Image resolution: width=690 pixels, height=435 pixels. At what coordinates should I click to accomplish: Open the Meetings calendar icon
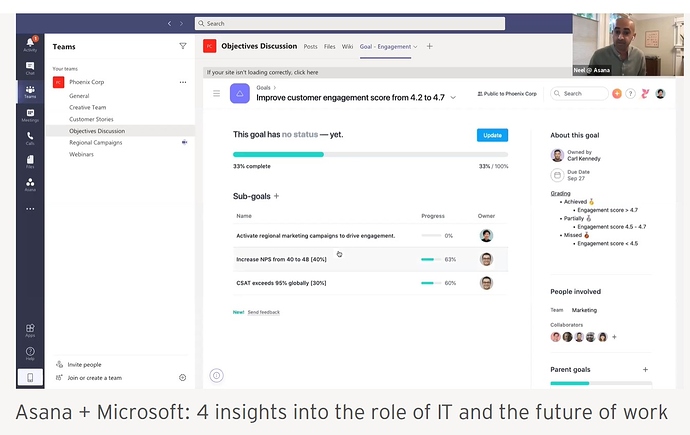click(x=30, y=115)
